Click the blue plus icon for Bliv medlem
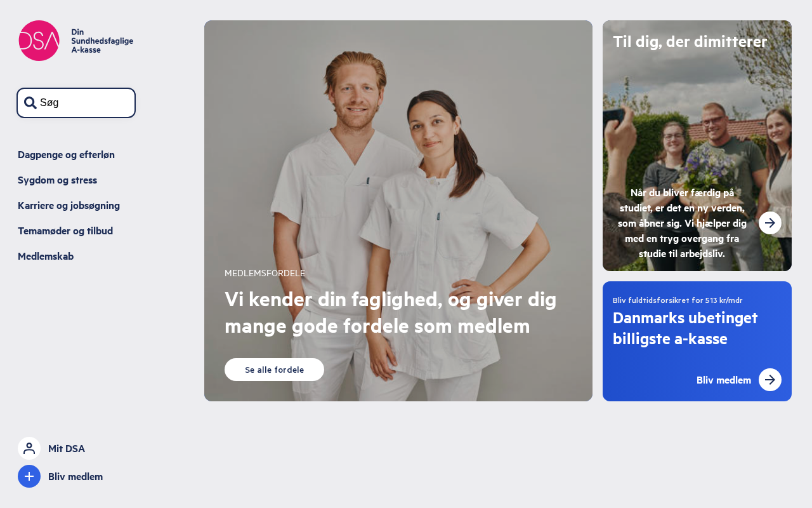812x508 pixels. click(29, 476)
